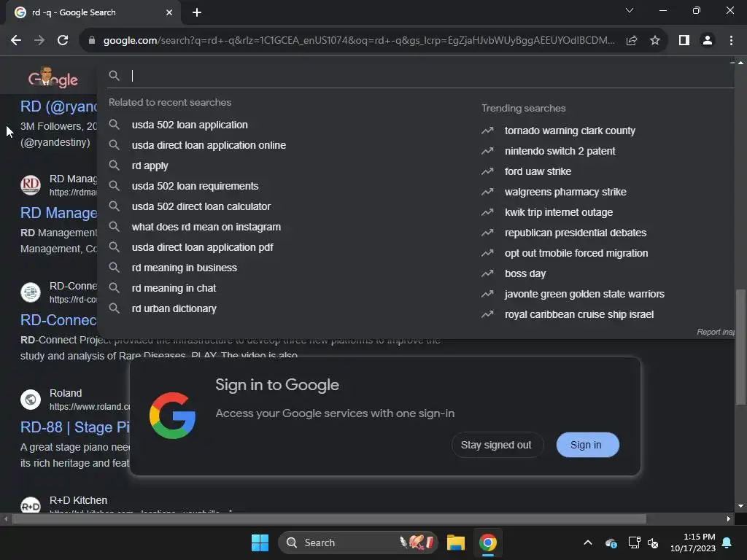Select suggestion usda direct loan application online
Screen dimensions: 747x560
(x=209, y=145)
